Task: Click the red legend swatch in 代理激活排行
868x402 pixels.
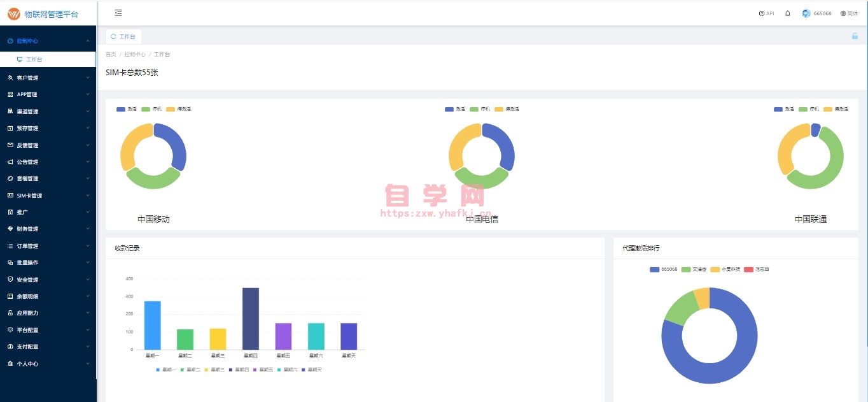Action: tap(748, 269)
